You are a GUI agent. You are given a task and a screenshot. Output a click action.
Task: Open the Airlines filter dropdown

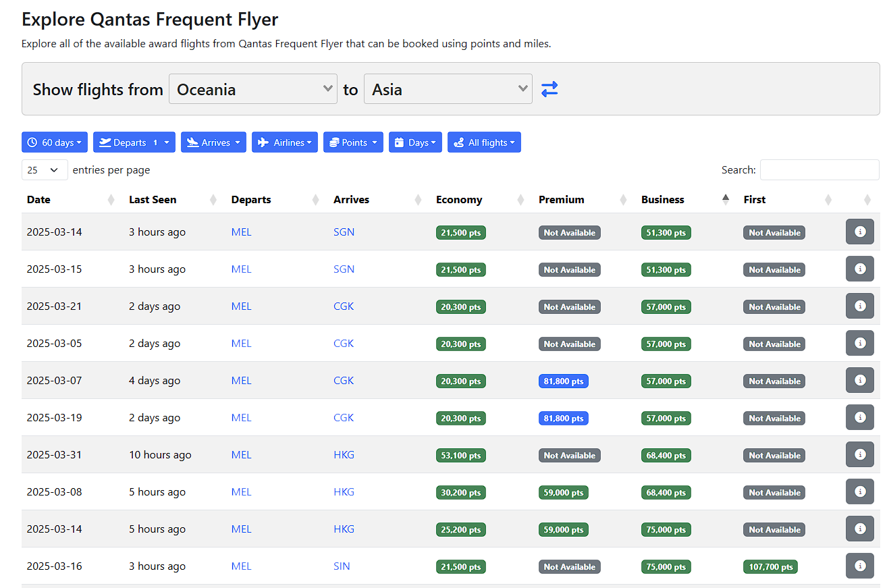(x=285, y=142)
